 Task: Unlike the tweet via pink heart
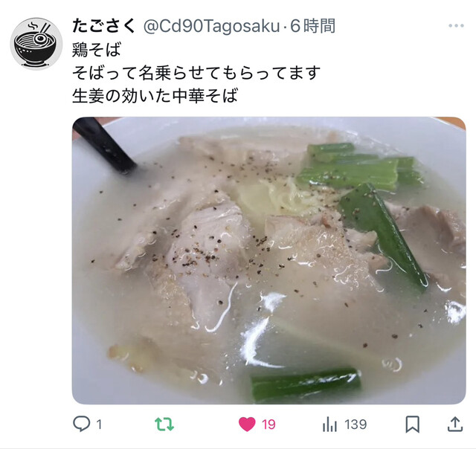point(247,424)
